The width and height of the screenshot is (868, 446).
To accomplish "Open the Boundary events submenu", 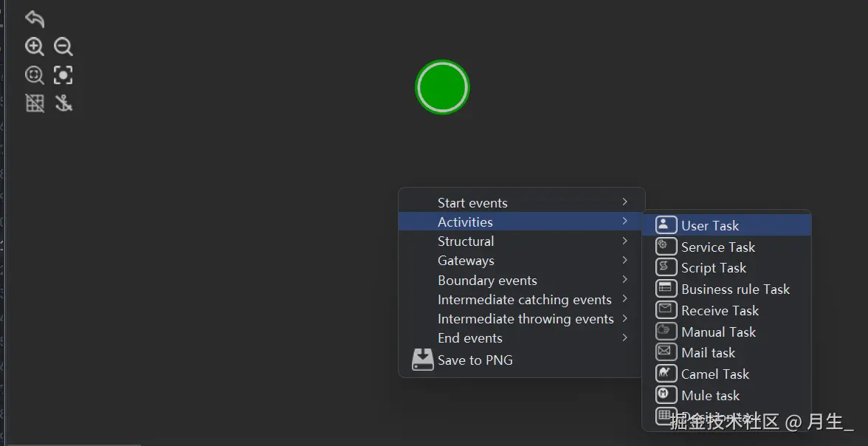I will 487,281.
